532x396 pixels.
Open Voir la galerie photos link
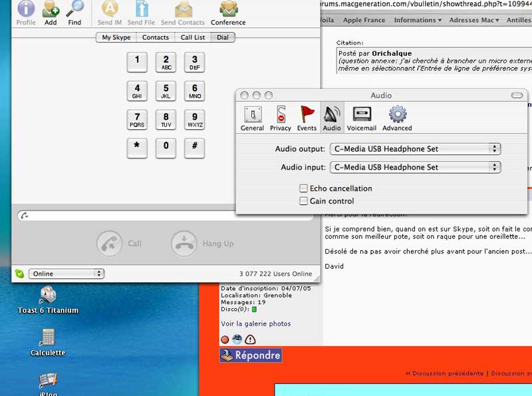point(256,323)
